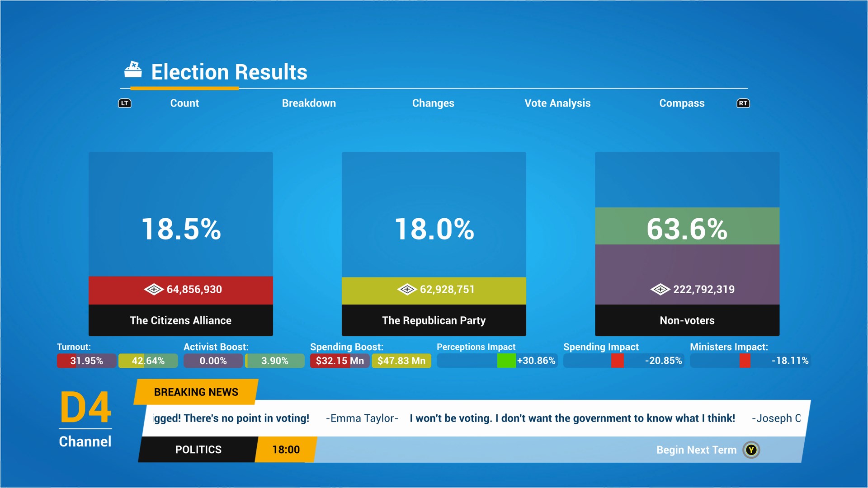The height and width of the screenshot is (488, 868).
Task: Expand the Changes results section
Action: [x=434, y=103]
